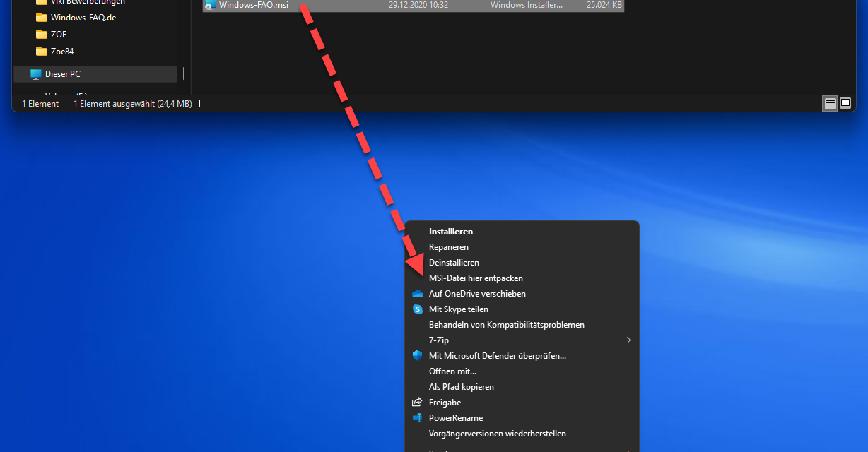The height and width of the screenshot is (452, 868).
Task: Switch to details view in status bar
Action: click(831, 104)
